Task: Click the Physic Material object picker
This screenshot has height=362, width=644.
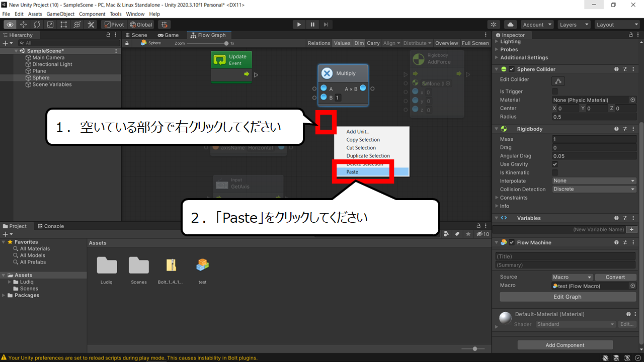Action: [632, 100]
